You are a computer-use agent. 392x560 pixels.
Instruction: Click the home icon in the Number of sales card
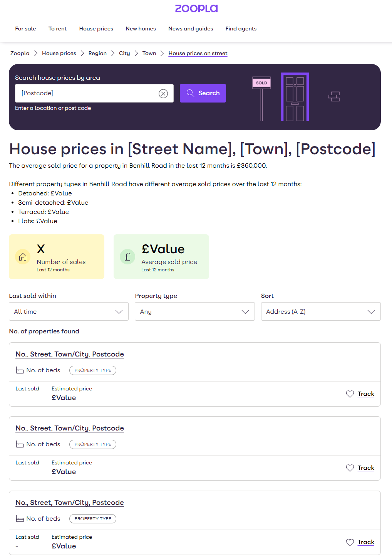coord(23,256)
